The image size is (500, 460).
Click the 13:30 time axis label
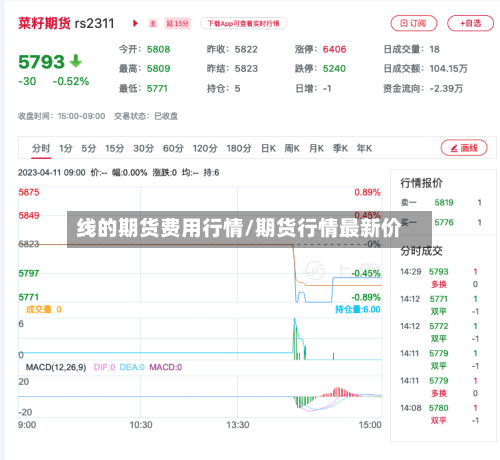click(238, 425)
